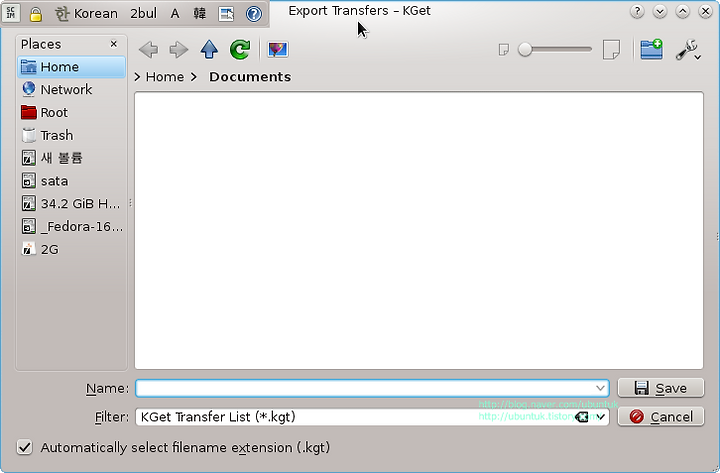Click the empty file list area
The height and width of the screenshot is (473, 720).
click(419, 230)
